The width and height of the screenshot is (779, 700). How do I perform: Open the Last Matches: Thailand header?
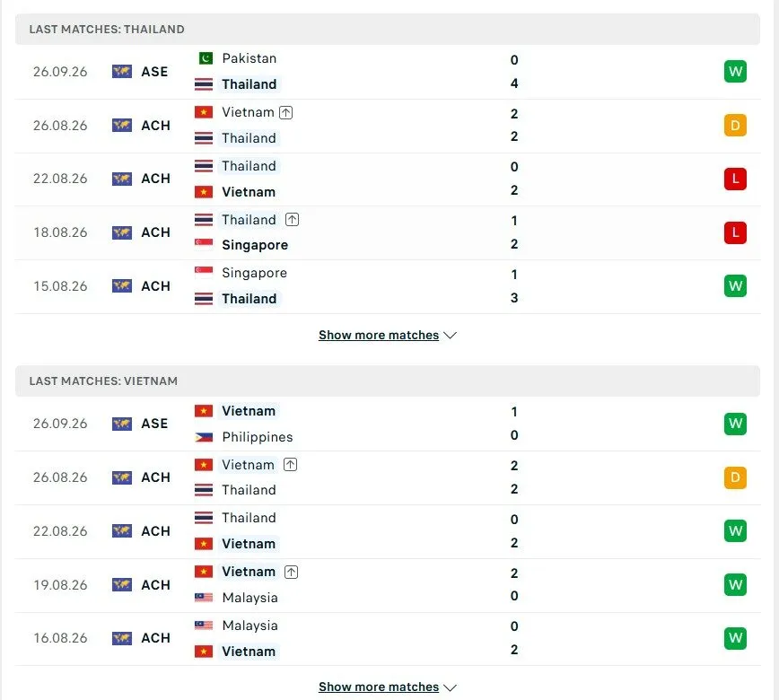(x=388, y=30)
